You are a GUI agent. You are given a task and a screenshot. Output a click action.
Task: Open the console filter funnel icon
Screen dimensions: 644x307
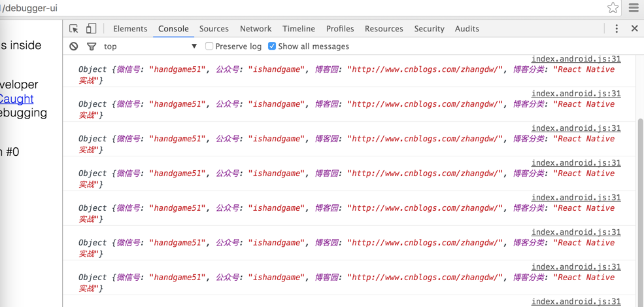point(92,46)
